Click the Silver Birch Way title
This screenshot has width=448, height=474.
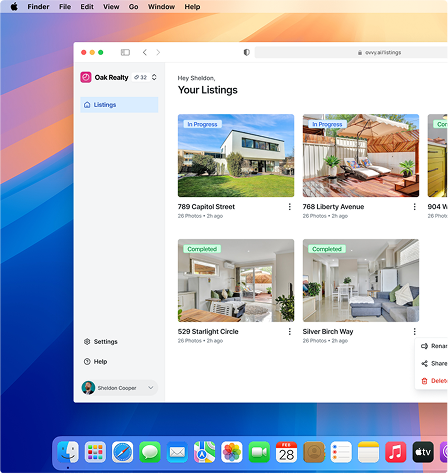pos(328,332)
